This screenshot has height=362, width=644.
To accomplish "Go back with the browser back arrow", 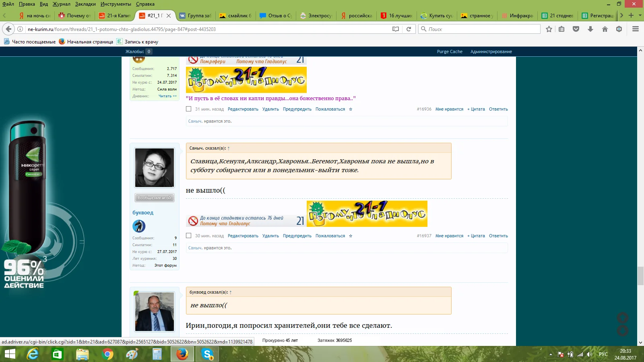I will coord(8,29).
